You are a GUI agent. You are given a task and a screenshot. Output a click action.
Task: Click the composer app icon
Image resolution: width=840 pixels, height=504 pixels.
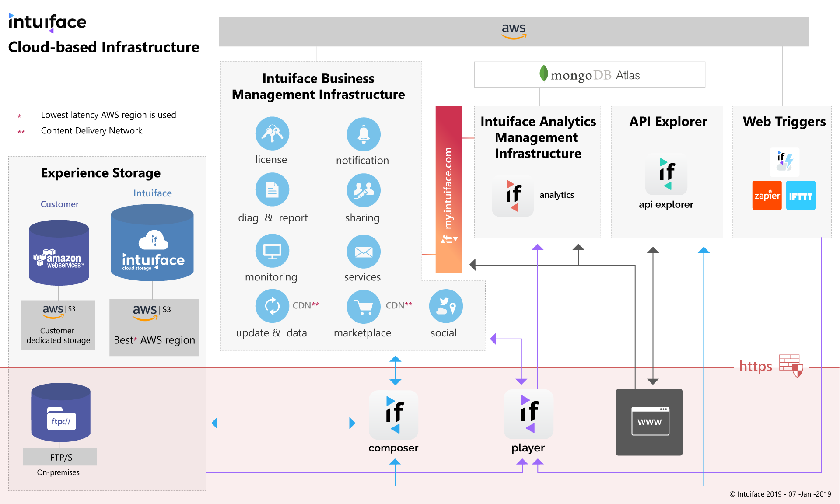394,415
